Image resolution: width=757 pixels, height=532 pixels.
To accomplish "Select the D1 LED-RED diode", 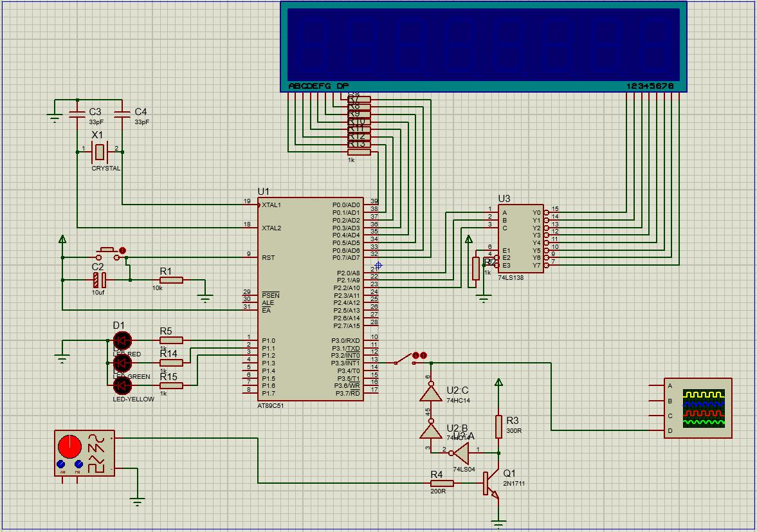I will click(122, 340).
